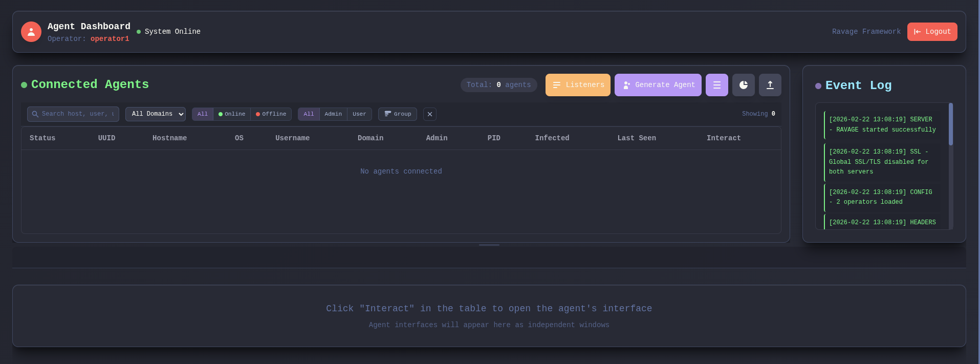The width and height of the screenshot is (980, 364).
Task: Open the pie chart statistics button
Action: tap(743, 85)
